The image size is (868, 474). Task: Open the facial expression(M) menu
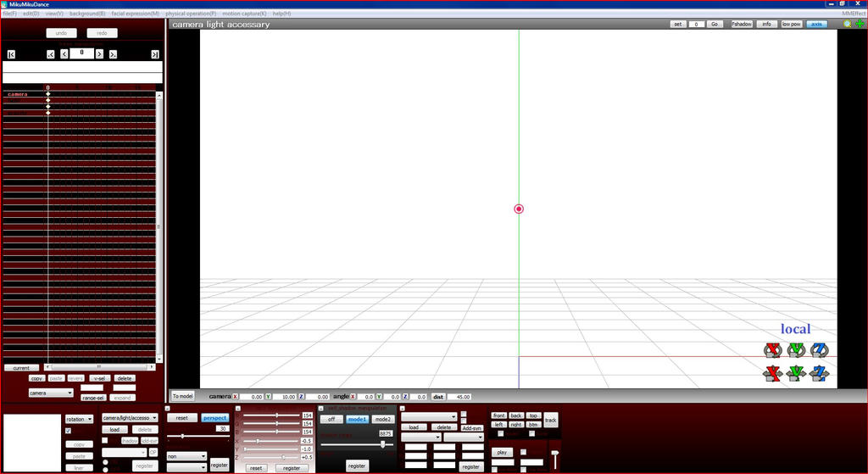pyautogui.click(x=135, y=14)
